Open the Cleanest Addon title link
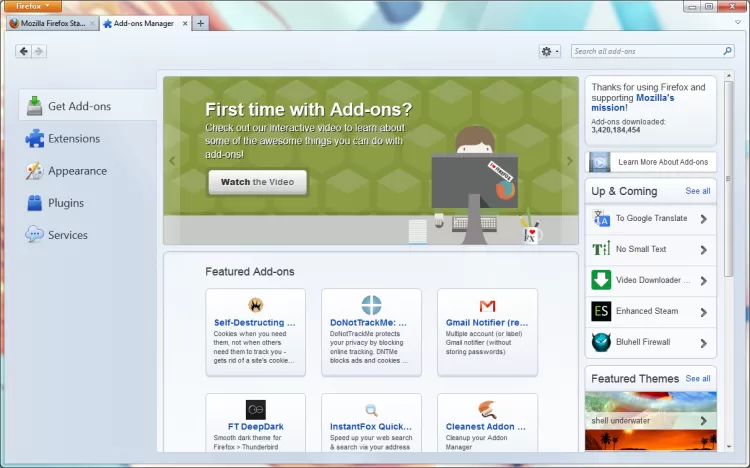 (x=485, y=426)
